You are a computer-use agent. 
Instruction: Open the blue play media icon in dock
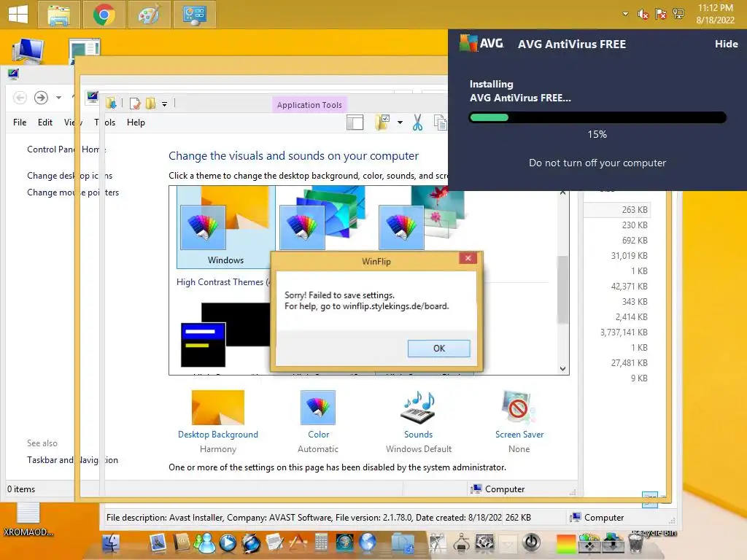(228, 543)
